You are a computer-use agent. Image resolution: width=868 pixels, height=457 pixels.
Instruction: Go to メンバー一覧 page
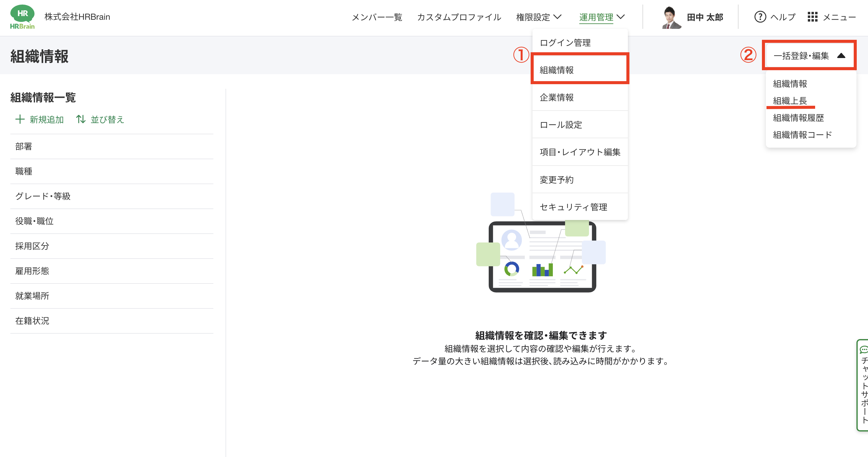[x=377, y=17]
